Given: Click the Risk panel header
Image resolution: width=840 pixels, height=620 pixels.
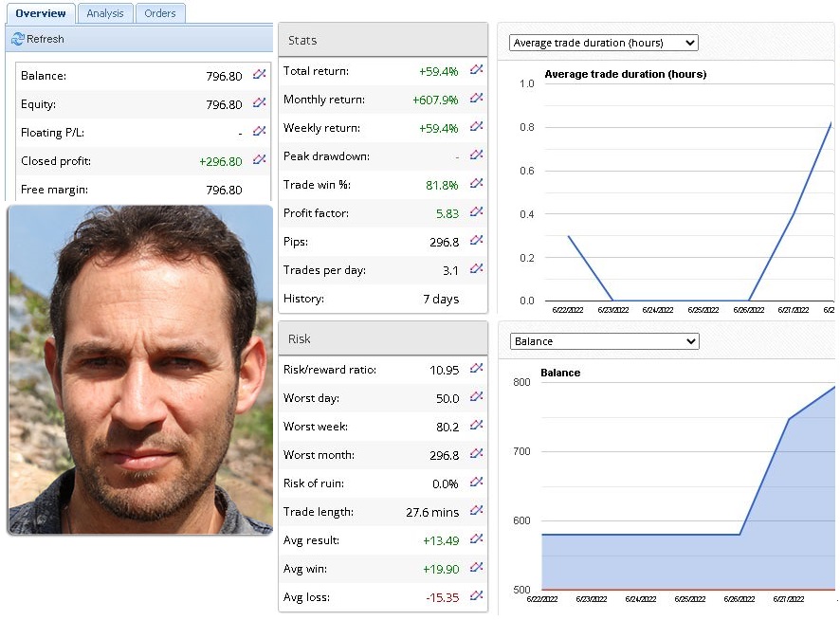Looking at the screenshot, I should click(x=383, y=338).
